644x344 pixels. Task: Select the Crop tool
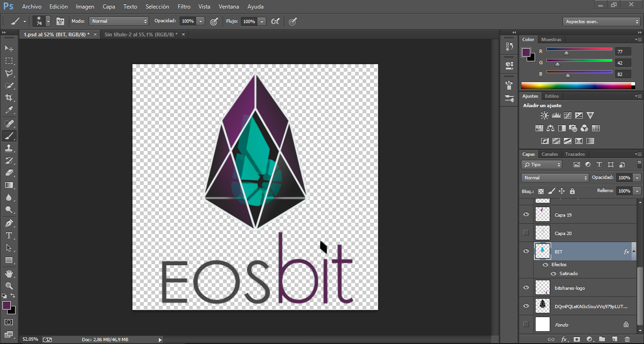coord(9,98)
